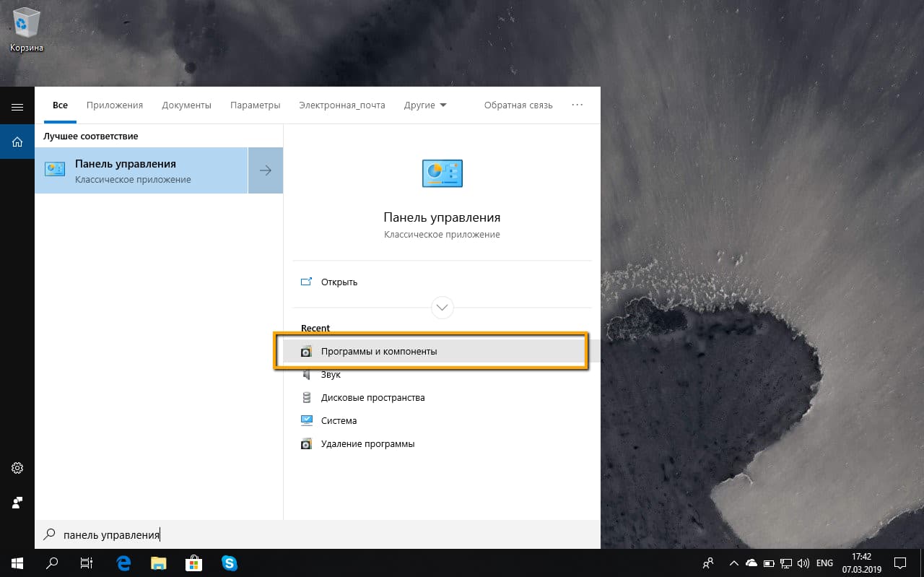924x577 pixels.
Task: Open search settings gear in sidebar
Action: point(17,468)
